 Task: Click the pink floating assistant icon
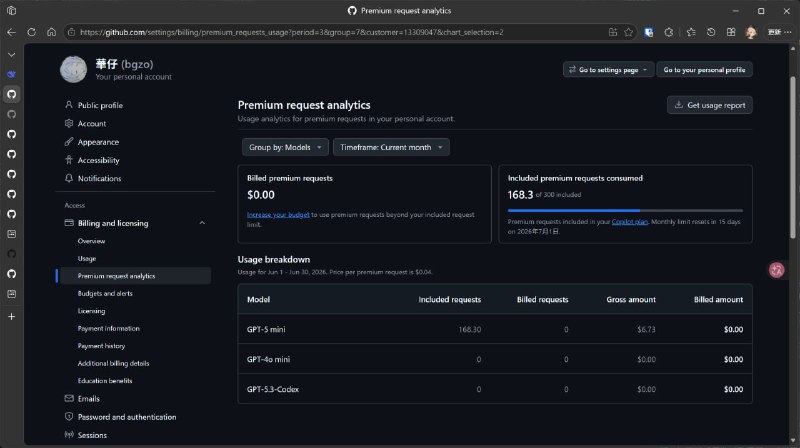pos(777,270)
